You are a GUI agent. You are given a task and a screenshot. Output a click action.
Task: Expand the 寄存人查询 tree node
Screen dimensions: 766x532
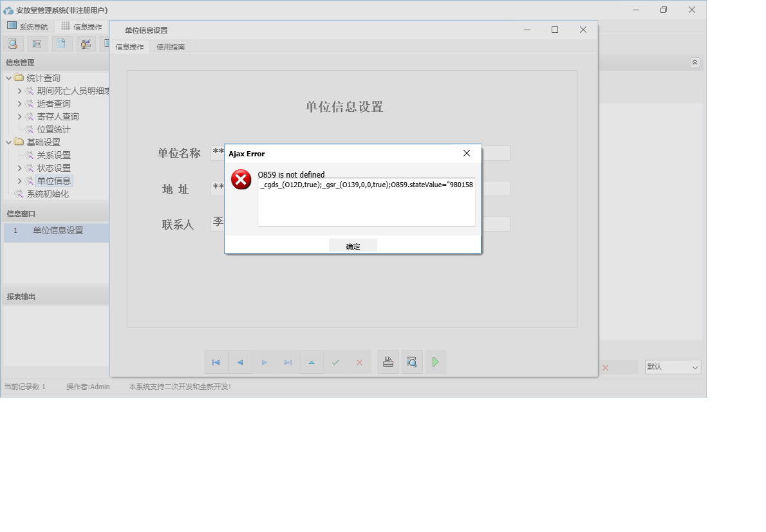[x=19, y=116]
